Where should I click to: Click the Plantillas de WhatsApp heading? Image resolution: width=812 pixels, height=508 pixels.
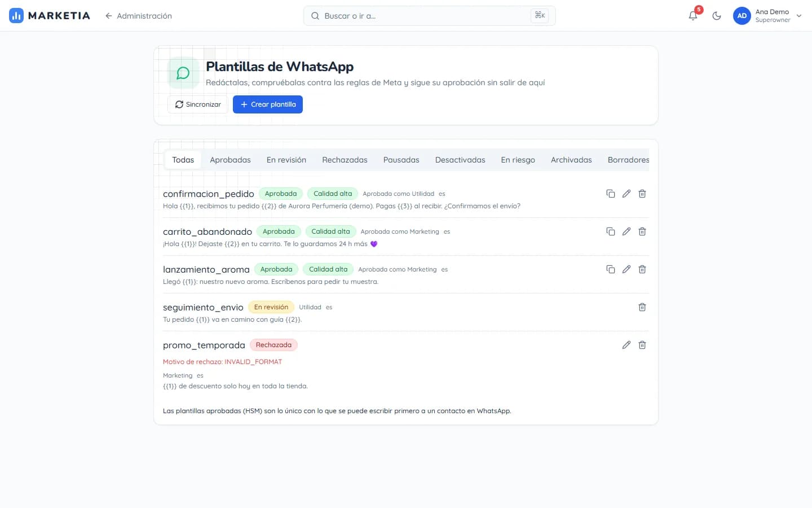pos(280,67)
